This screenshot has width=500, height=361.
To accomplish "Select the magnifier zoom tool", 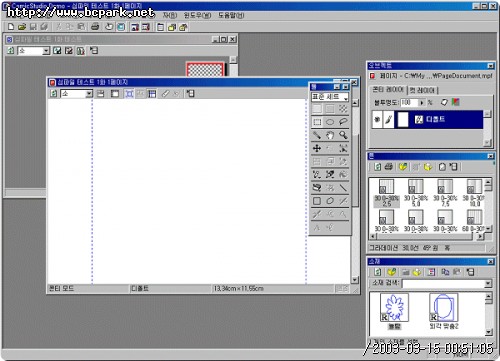I will pos(343,135).
